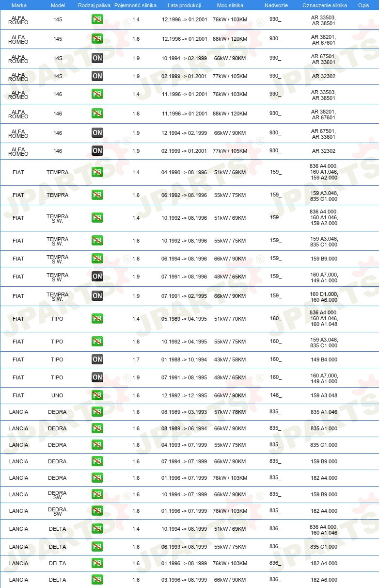Select the 182 A6.000 engine code
This screenshot has width=379, height=588.
click(x=324, y=580)
